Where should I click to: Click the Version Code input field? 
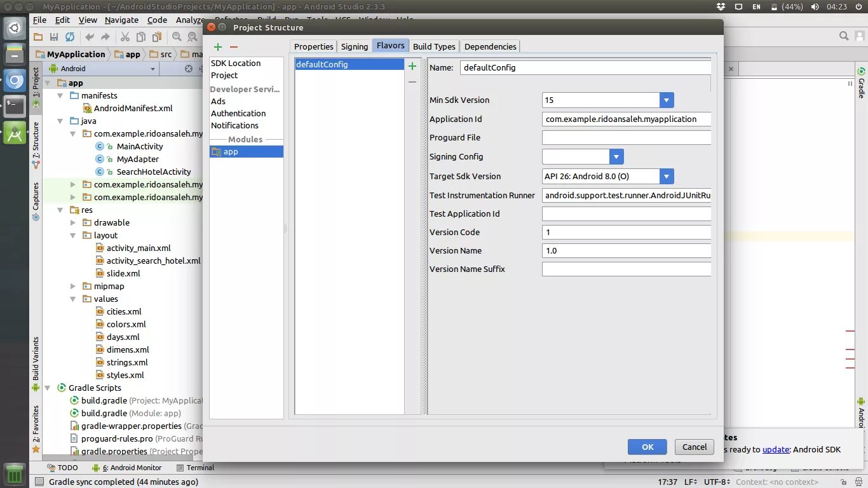tap(627, 232)
